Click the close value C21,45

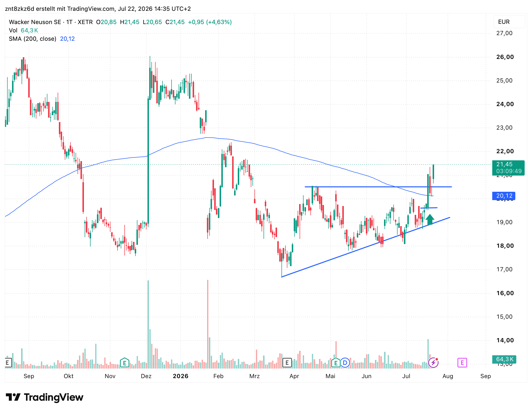point(175,22)
